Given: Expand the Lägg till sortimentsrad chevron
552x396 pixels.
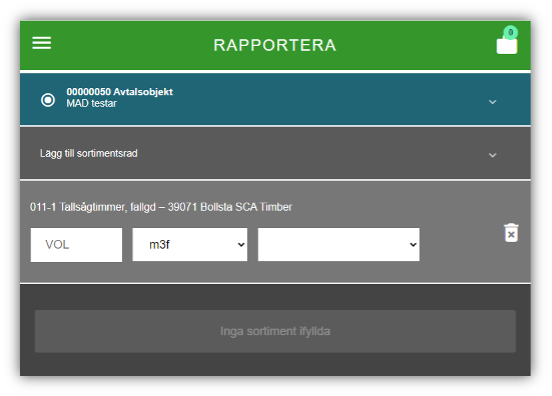Looking at the screenshot, I should [x=493, y=155].
